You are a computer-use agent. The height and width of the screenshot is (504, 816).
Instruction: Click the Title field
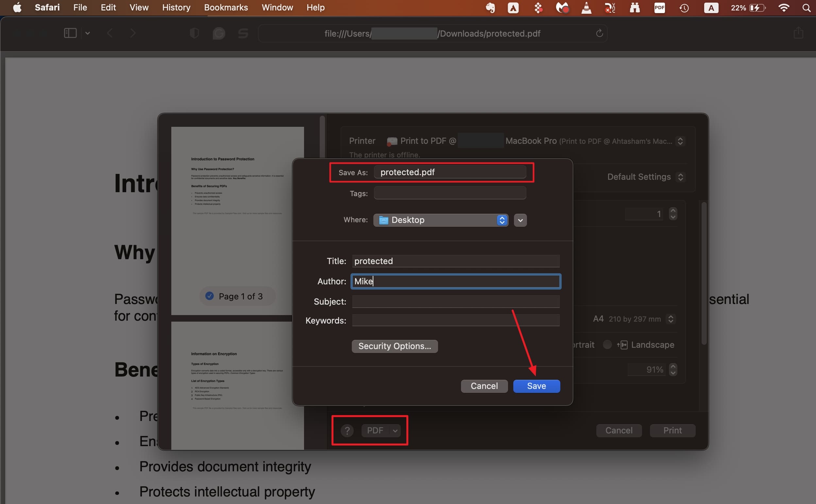pyautogui.click(x=456, y=261)
